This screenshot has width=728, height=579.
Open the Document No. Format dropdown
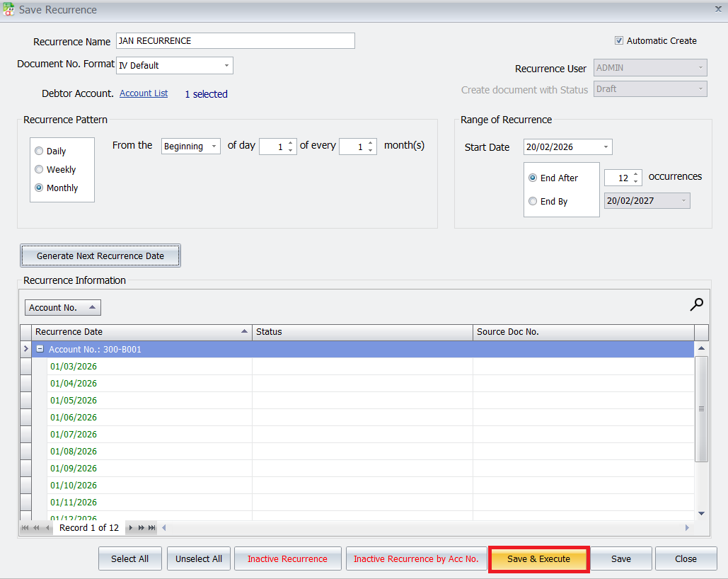226,66
